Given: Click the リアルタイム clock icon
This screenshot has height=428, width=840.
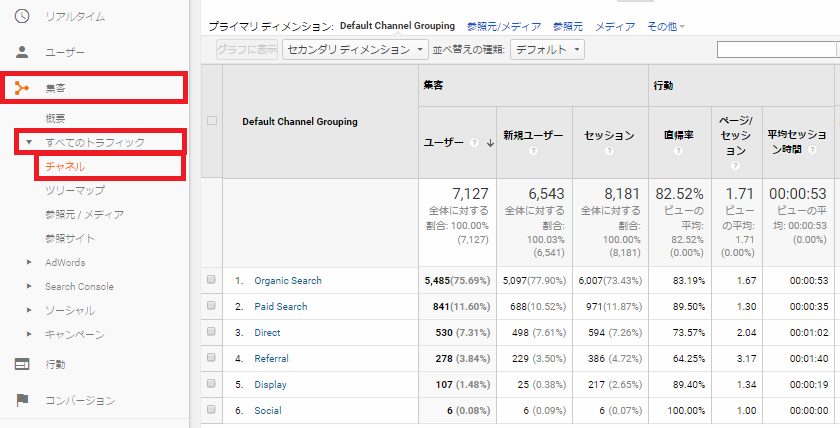Looking at the screenshot, I should click(22, 17).
